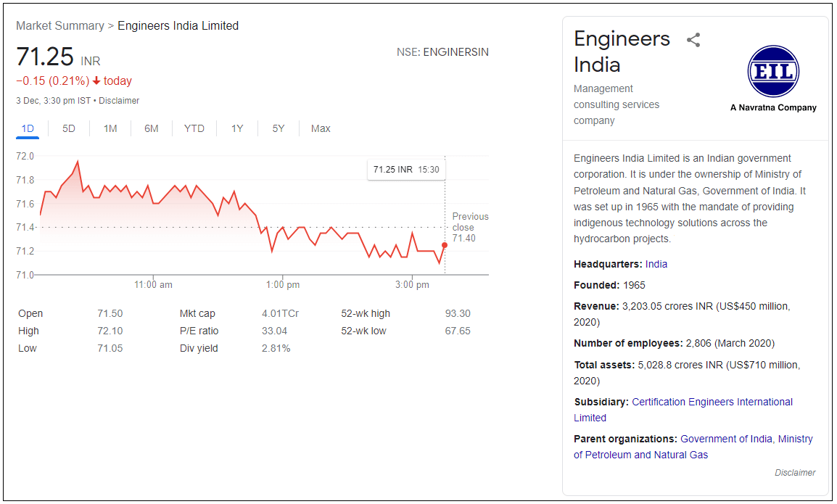837x504 pixels.
Task: Click the Disclaimer link under the price
Action: point(119,101)
